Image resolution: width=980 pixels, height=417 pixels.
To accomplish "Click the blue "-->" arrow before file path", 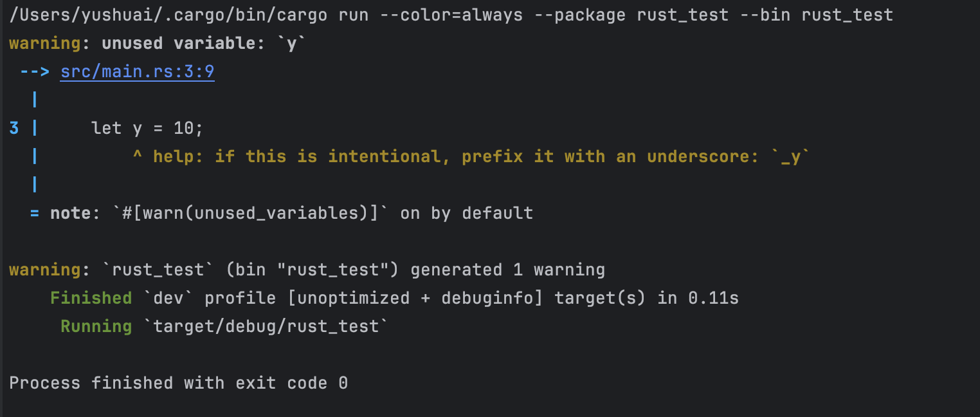I will (x=35, y=72).
